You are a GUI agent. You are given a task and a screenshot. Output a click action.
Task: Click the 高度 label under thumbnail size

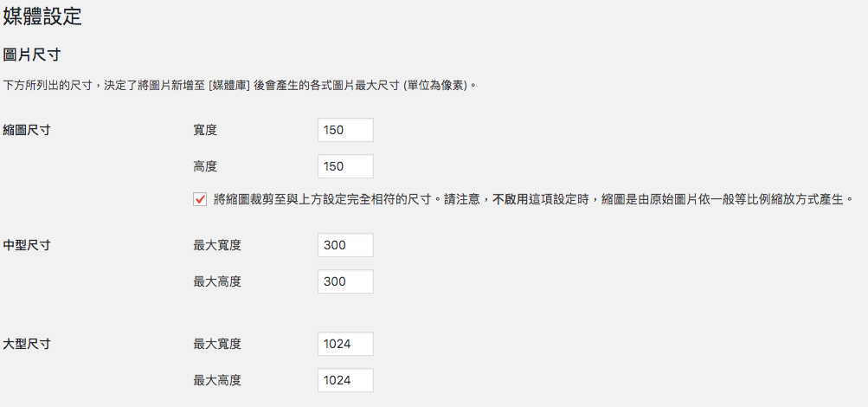(205, 166)
